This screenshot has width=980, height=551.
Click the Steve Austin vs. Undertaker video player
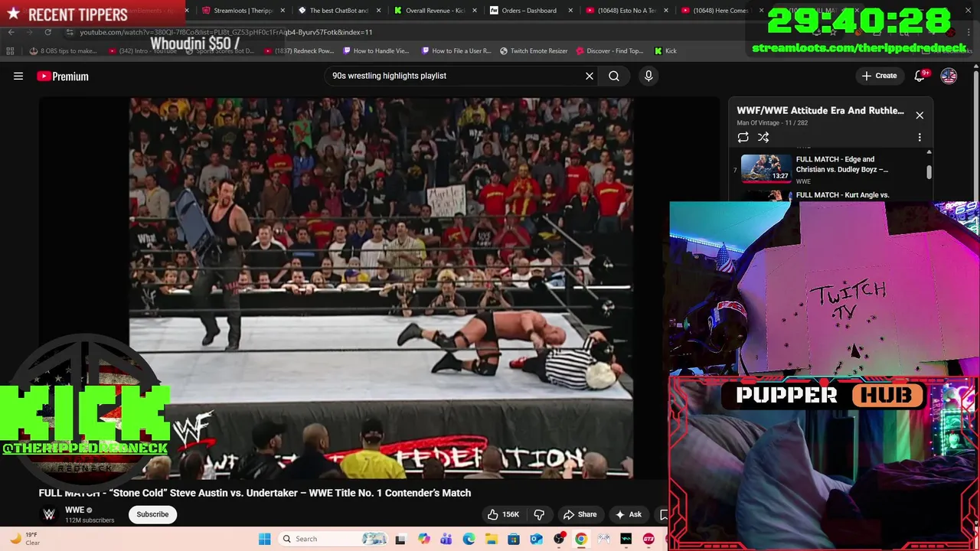(x=381, y=288)
